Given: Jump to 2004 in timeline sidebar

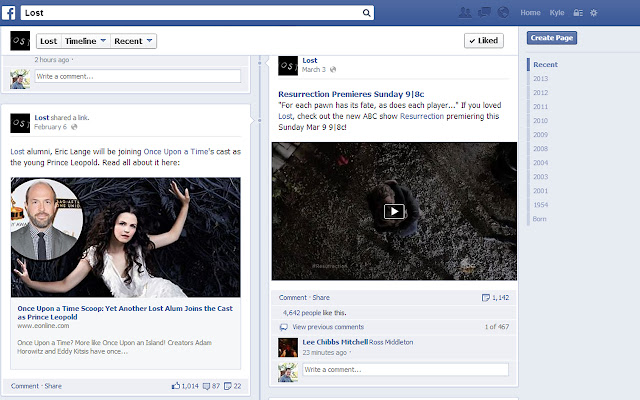Looking at the screenshot, I should point(540,163).
